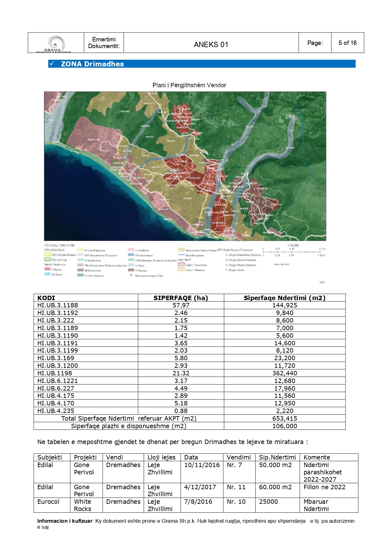Click the A.Banim red legend swatch
Viewport: 392px width, 555px height.
47,269
